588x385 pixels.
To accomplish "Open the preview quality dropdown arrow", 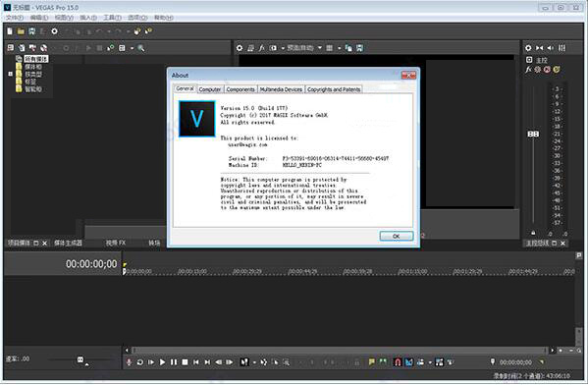I will pyautogui.click(x=320, y=48).
